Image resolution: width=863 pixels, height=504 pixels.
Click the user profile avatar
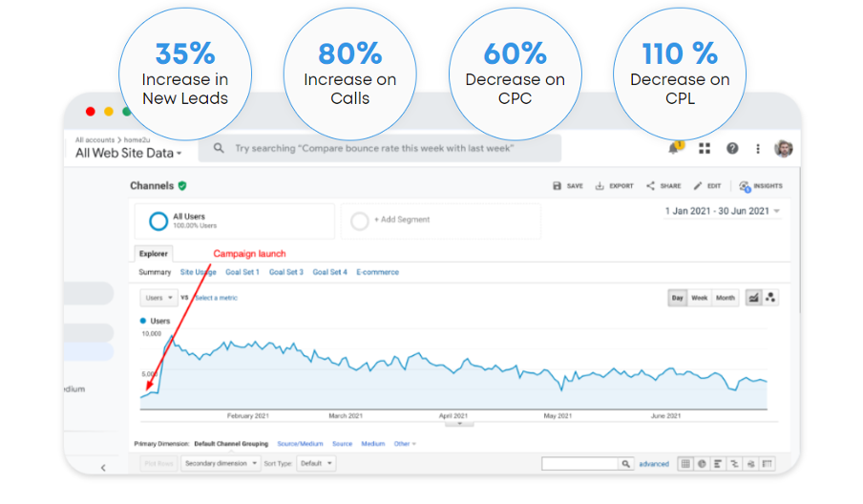pos(783,148)
